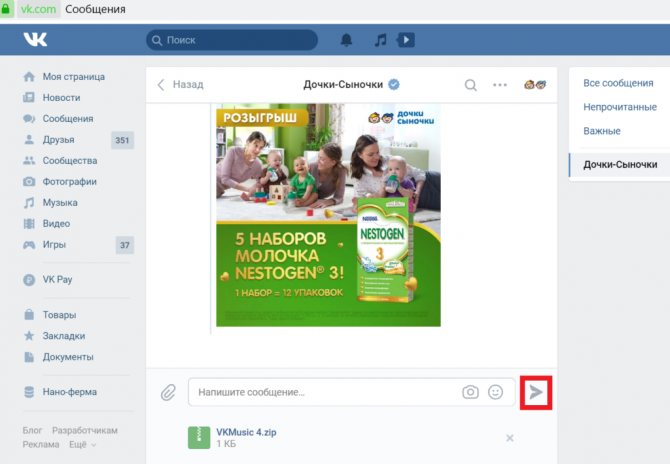670x464 pixels.
Task: Attach a photo with the camera icon
Action: click(470, 392)
